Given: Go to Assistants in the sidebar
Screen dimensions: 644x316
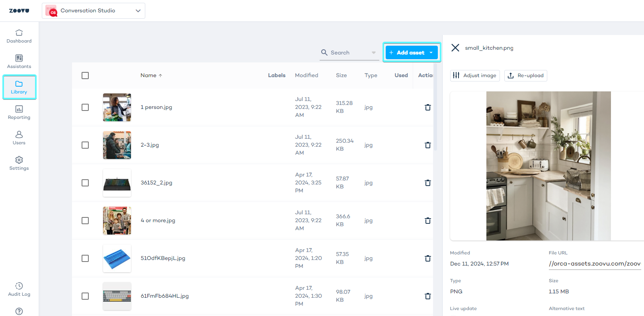Looking at the screenshot, I should [19, 62].
